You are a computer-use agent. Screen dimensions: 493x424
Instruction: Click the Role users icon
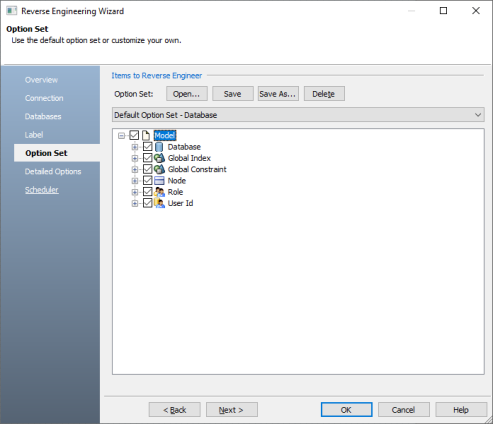pyautogui.click(x=159, y=192)
